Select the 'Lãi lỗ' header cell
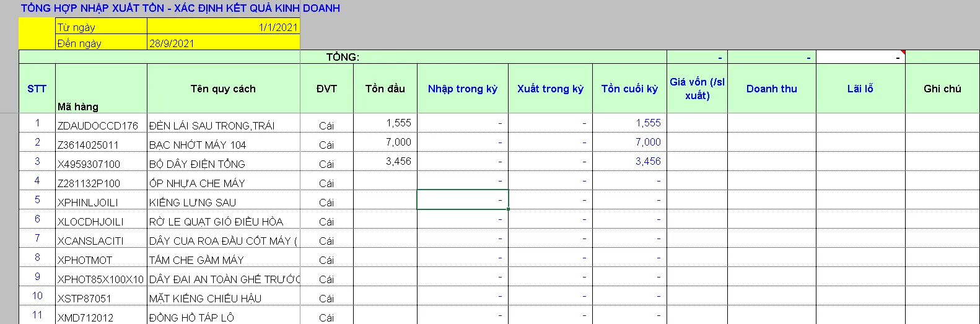 (x=860, y=89)
